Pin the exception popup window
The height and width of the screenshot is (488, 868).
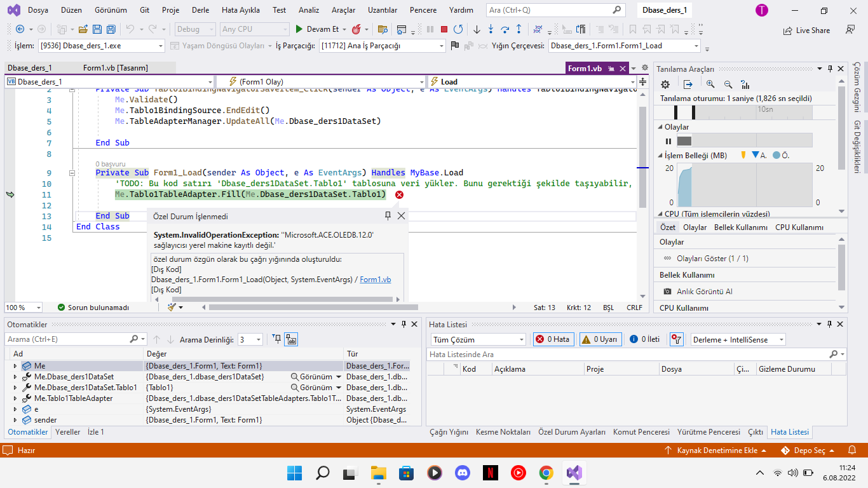pyautogui.click(x=388, y=216)
